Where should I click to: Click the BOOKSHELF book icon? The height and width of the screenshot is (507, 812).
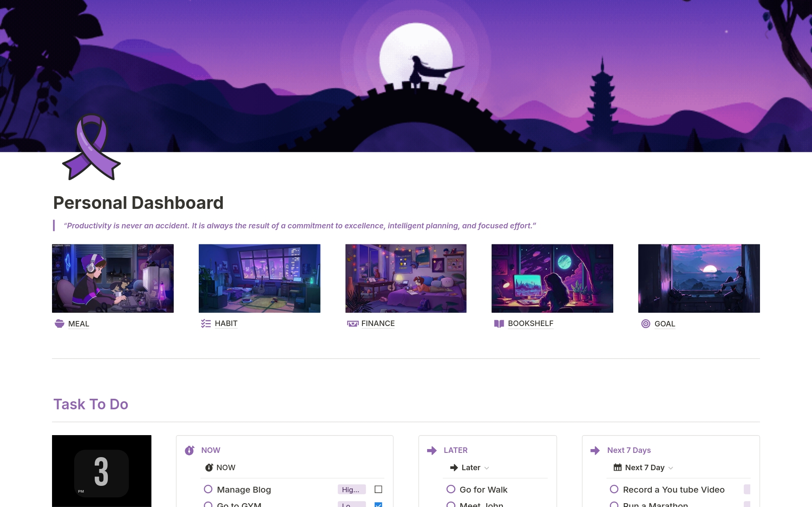[499, 324]
